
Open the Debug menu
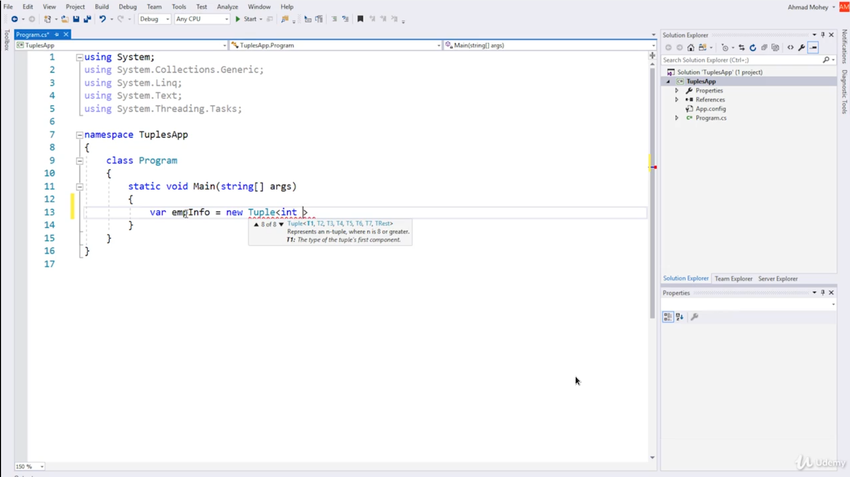click(x=128, y=7)
